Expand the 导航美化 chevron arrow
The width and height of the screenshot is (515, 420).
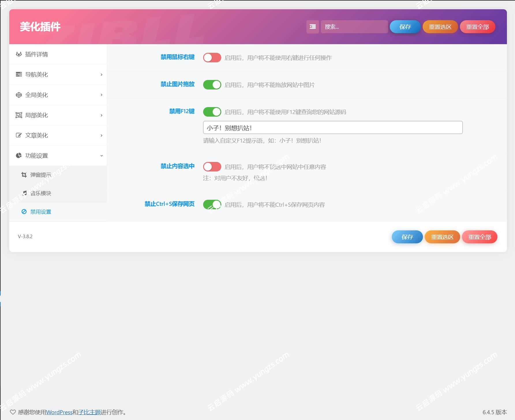tap(101, 75)
